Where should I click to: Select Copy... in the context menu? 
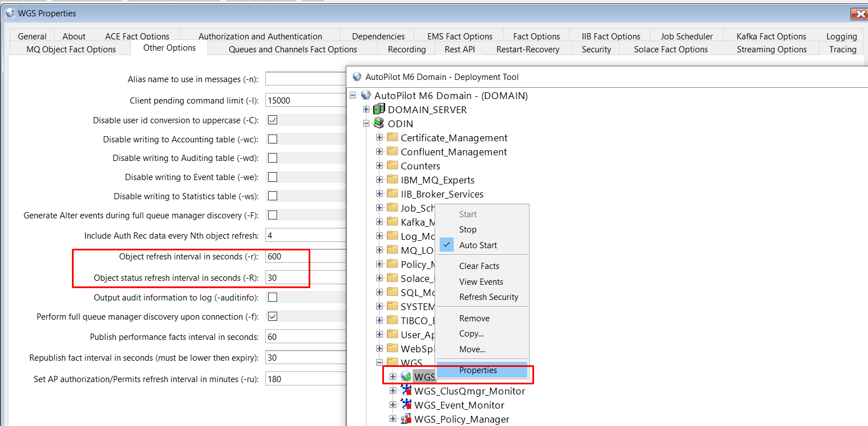(482, 334)
